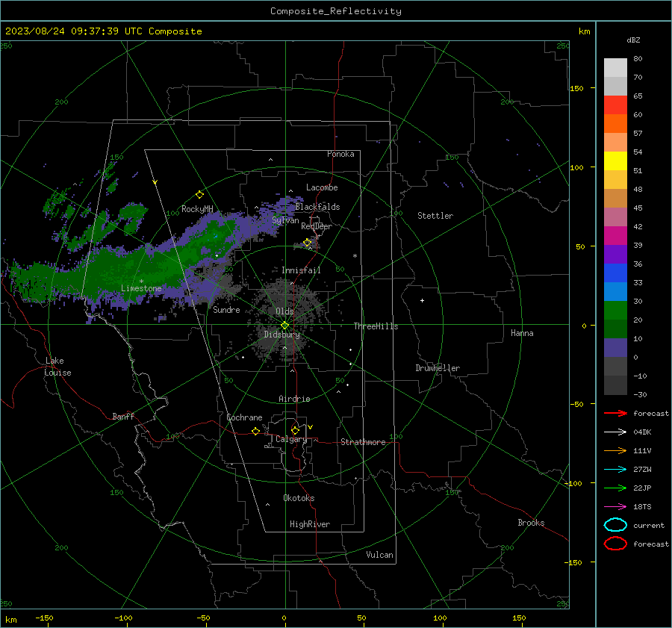Click the cyan current ellipse icon
This screenshot has height=628, width=672.
[x=615, y=525]
